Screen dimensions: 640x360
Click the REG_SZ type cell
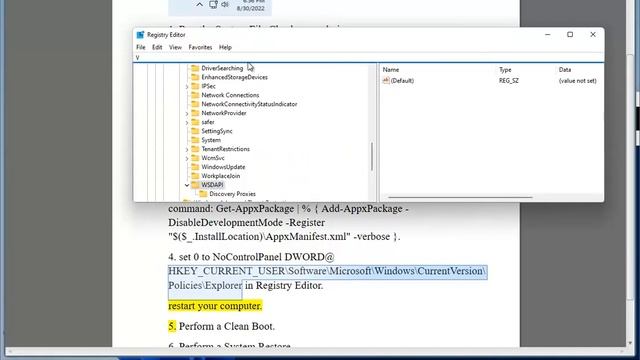coord(509,81)
